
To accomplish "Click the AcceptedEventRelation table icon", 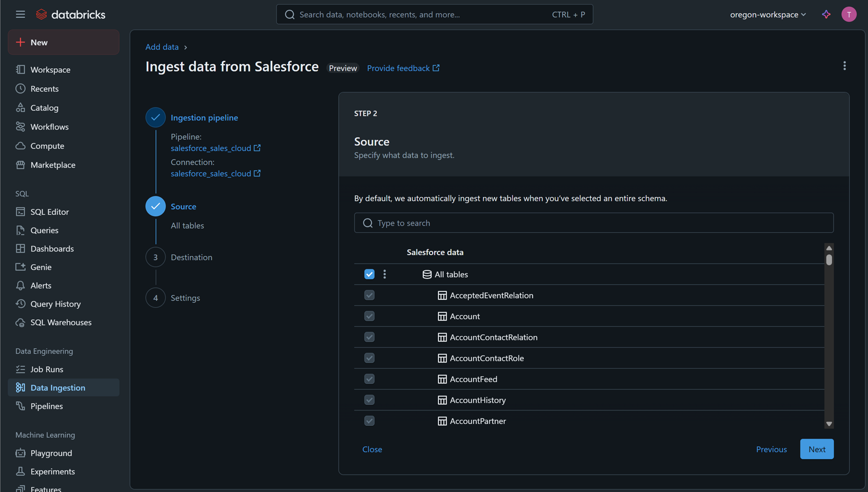I will (442, 295).
